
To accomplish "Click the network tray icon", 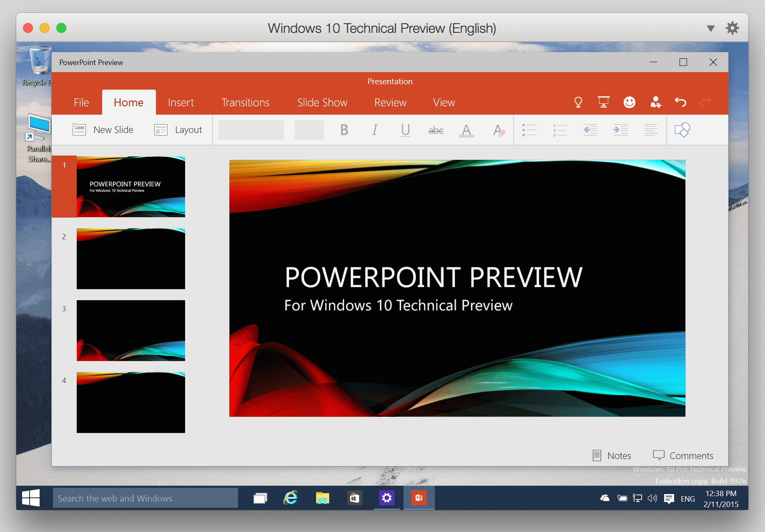I will (637, 498).
